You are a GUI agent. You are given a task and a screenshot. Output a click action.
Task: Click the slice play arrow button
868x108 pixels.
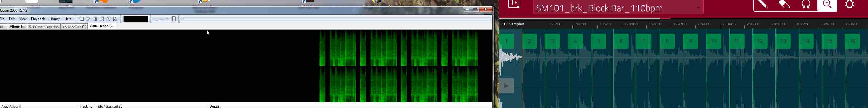coord(506,86)
